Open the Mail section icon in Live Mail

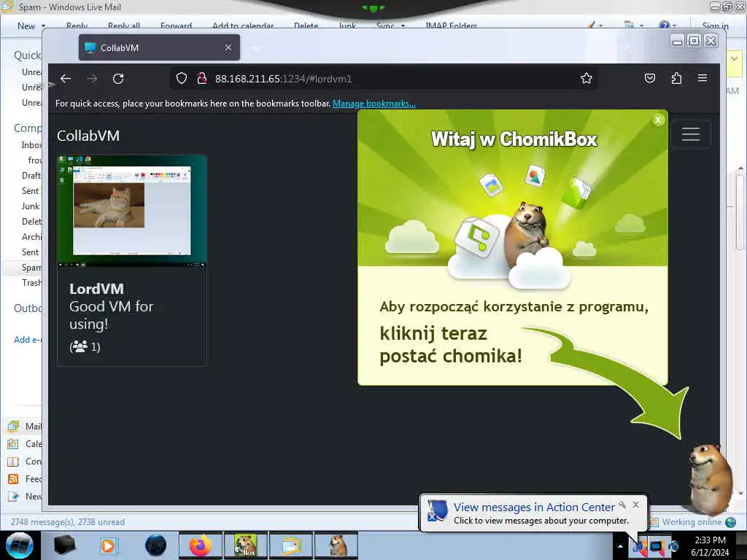click(x=13, y=426)
